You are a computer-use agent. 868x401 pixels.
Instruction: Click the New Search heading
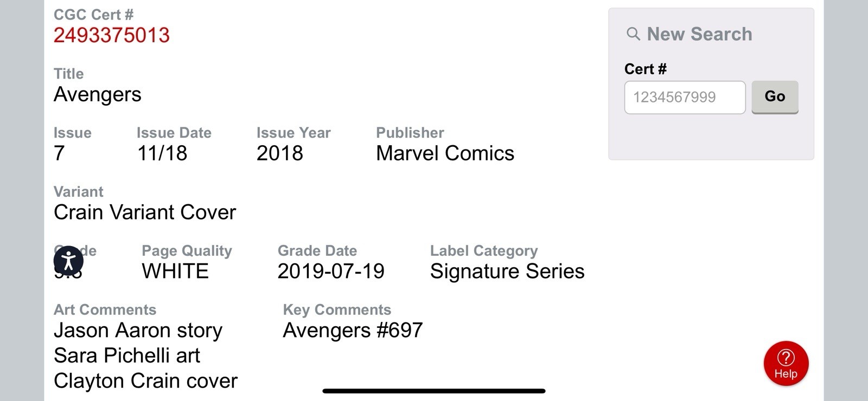pyautogui.click(x=699, y=34)
